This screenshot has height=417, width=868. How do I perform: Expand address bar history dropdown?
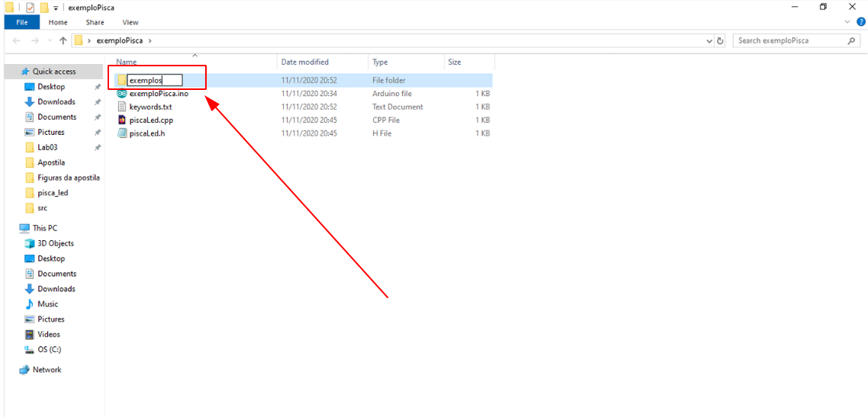(709, 41)
